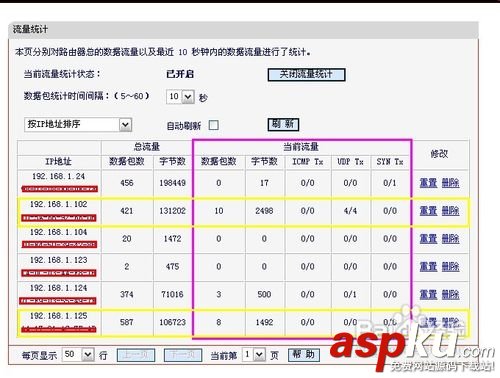Click the 当前流量 group header
The height and width of the screenshot is (378, 500).
(301, 147)
